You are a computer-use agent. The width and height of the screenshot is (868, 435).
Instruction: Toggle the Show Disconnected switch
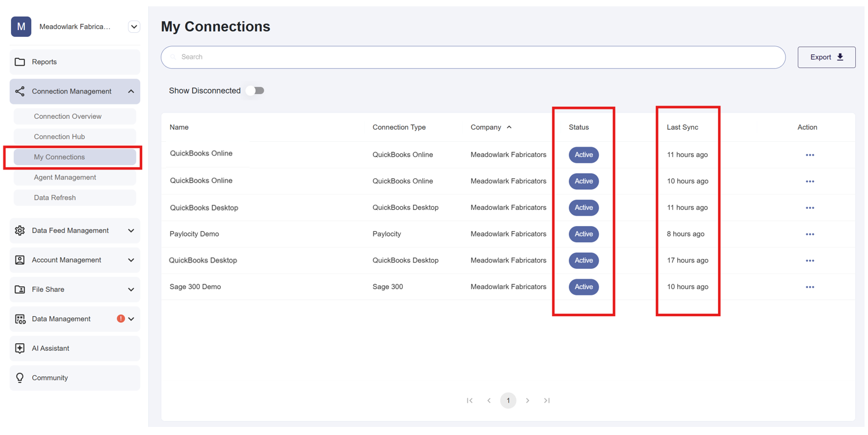255,91
